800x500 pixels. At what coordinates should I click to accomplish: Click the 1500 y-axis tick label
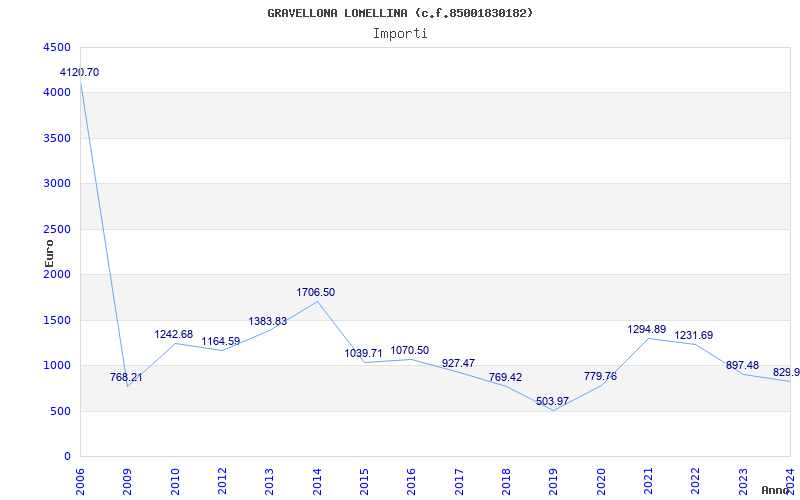pos(58,320)
